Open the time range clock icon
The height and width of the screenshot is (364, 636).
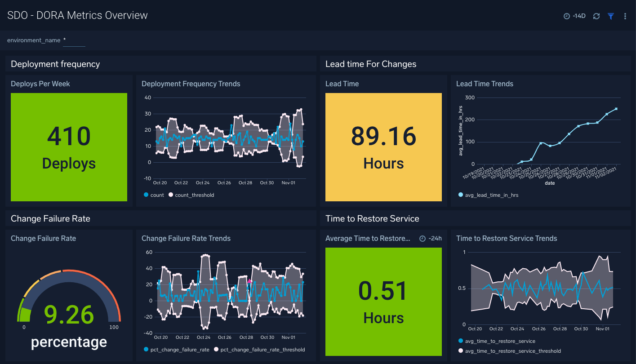[x=566, y=16]
